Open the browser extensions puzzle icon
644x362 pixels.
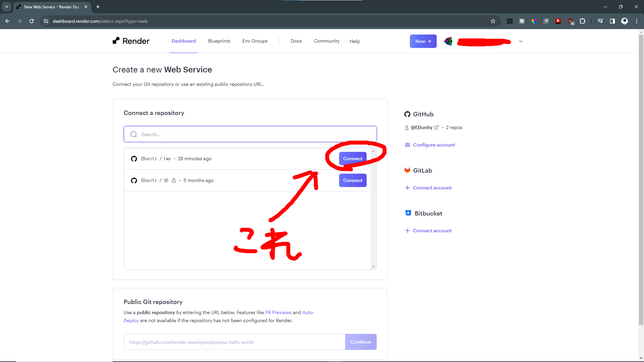583,21
